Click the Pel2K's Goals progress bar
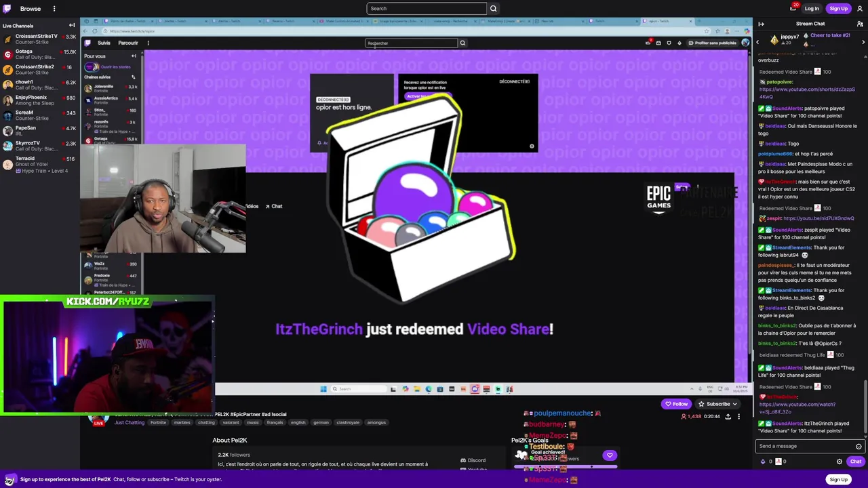This screenshot has height=488, width=868. point(566,466)
